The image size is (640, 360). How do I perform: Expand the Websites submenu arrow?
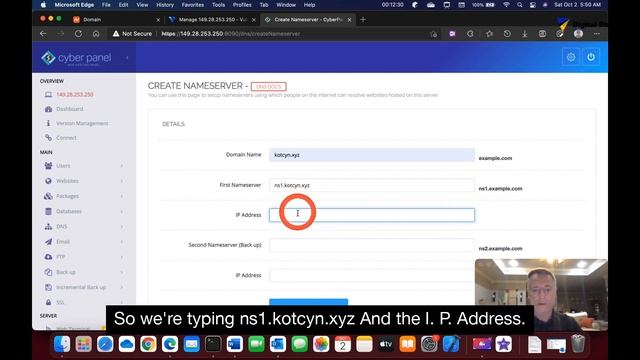pyautogui.click(x=122, y=181)
